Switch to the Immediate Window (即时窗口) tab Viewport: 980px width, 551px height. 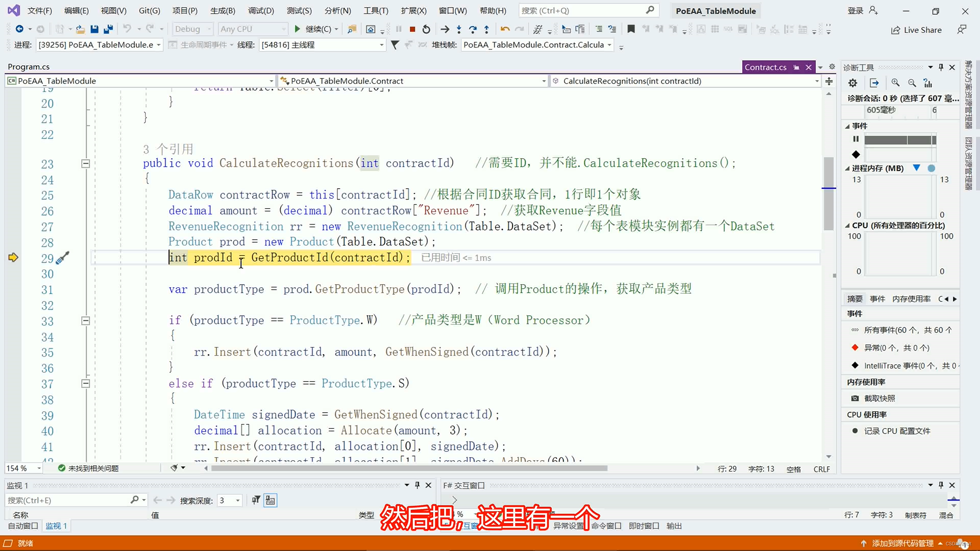coord(644,526)
